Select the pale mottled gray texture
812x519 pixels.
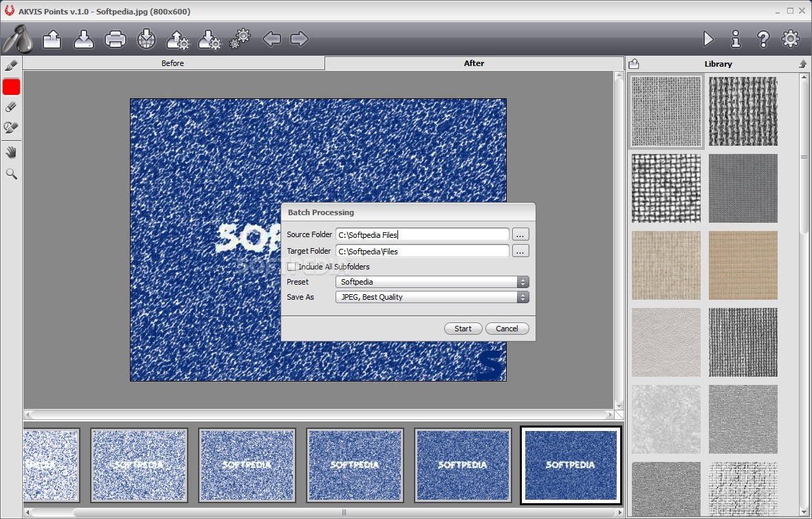coord(666,419)
